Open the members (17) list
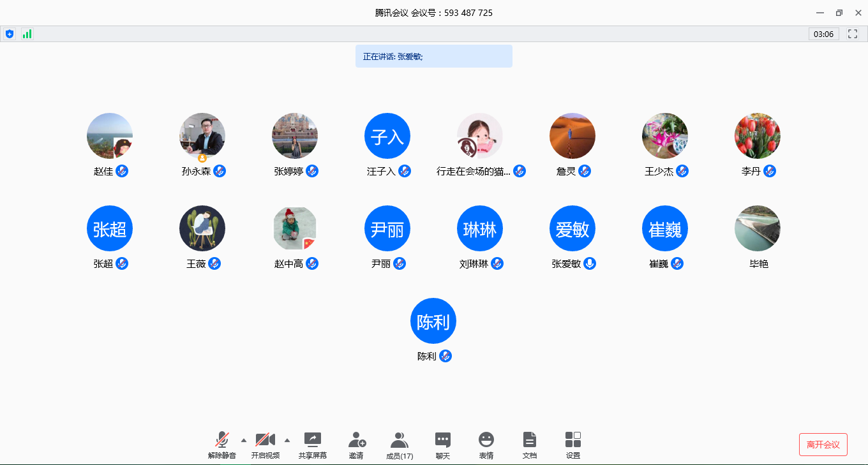 pyautogui.click(x=400, y=440)
